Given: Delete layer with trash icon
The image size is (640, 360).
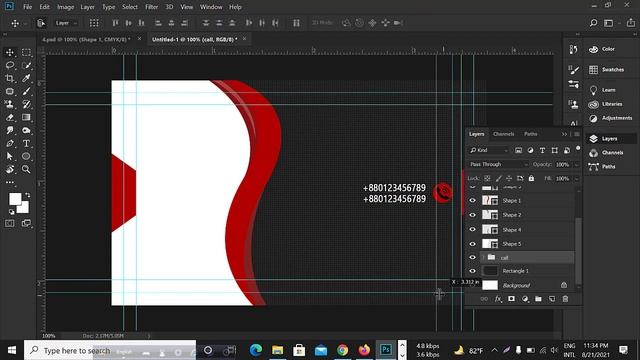Looking at the screenshot, I should [x=565, y=299].
